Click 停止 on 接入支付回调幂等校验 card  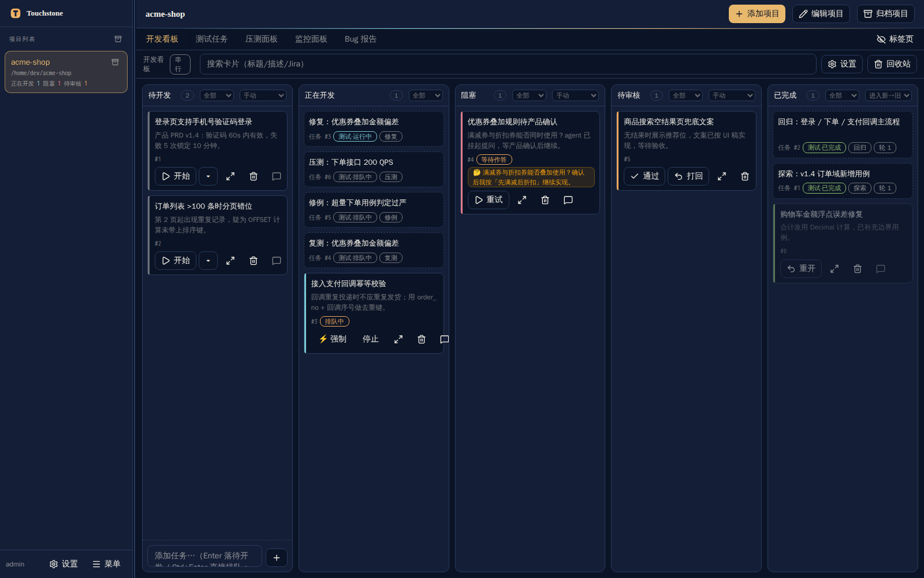click(x=371, y=339)
